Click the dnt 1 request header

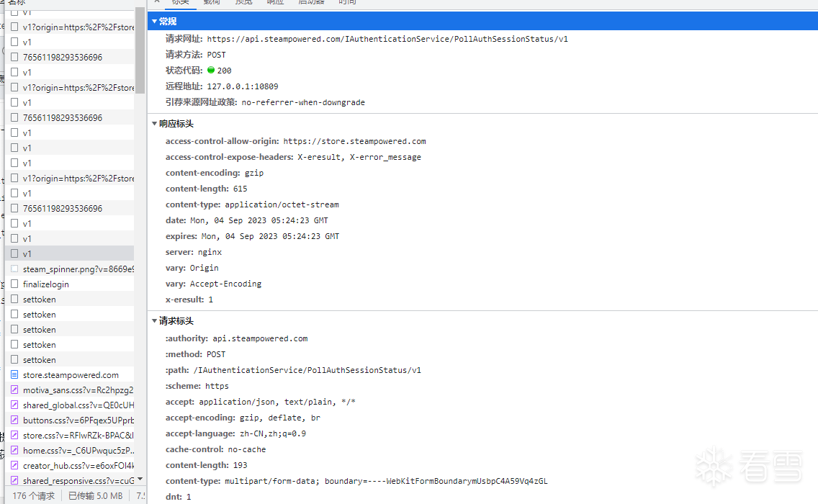(179, 497)
